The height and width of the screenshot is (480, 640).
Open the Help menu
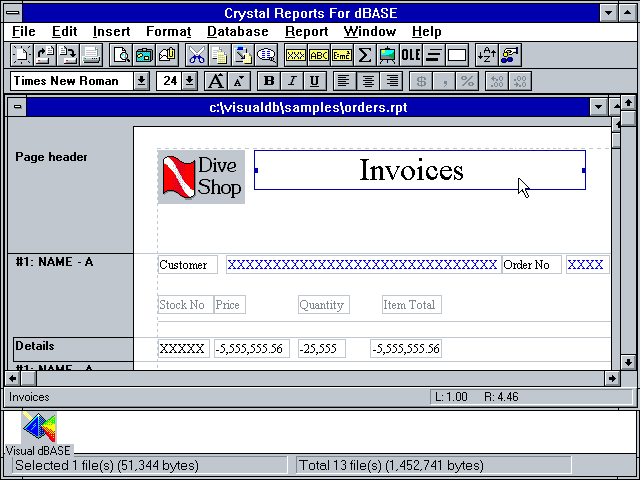[x=427, y=31]
